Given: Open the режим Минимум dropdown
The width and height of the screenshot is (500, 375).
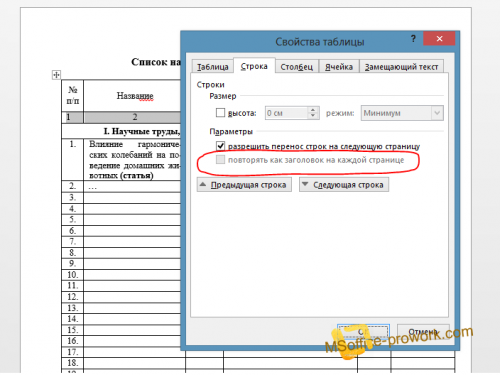Looking at the screenshot, I should pyautogui.click(x=402, y=113).
